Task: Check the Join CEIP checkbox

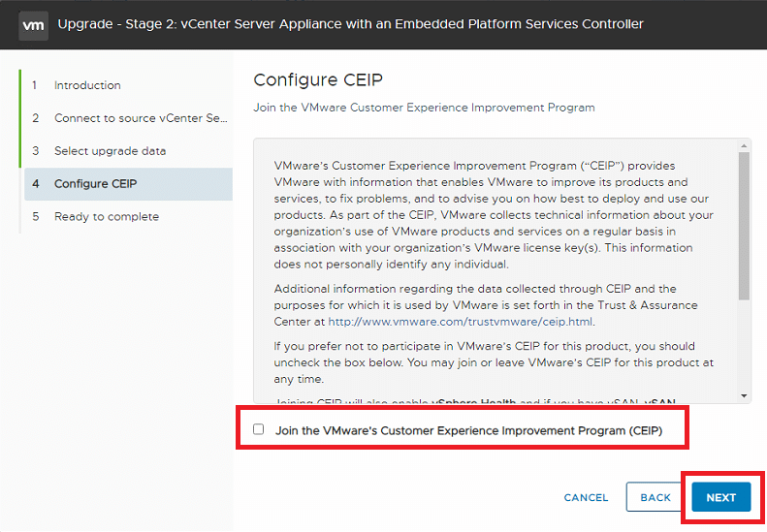Action: (258, 429)
